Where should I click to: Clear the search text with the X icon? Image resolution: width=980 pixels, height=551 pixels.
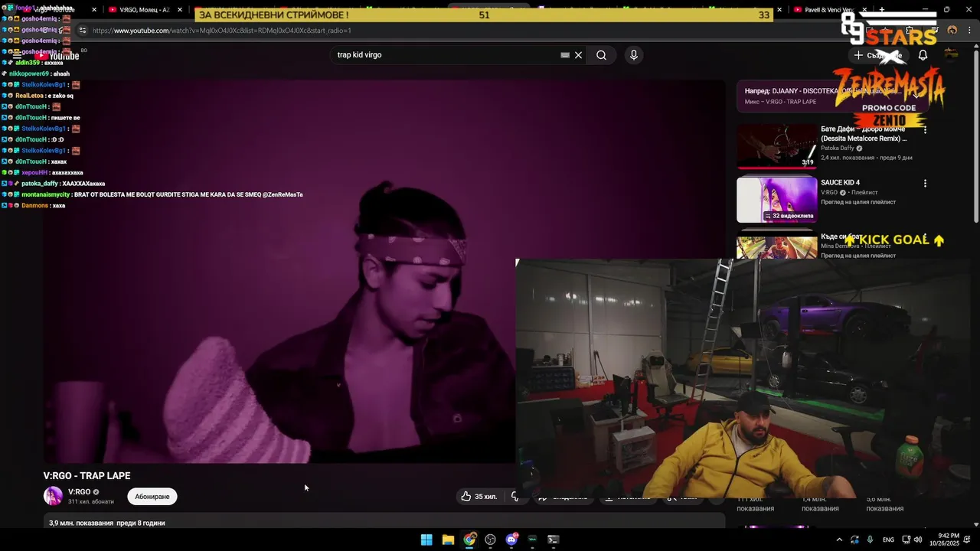click(579, 55)
